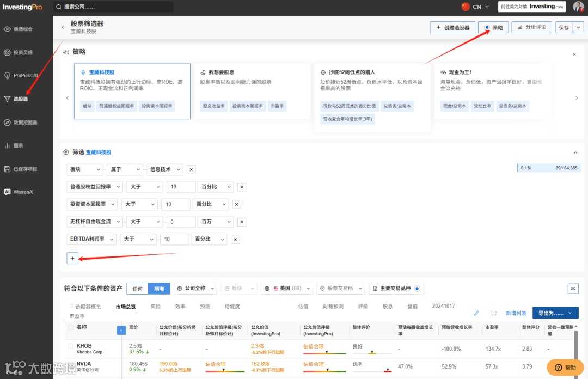
Task: Open the 帮助 help button
Action: 565,368
